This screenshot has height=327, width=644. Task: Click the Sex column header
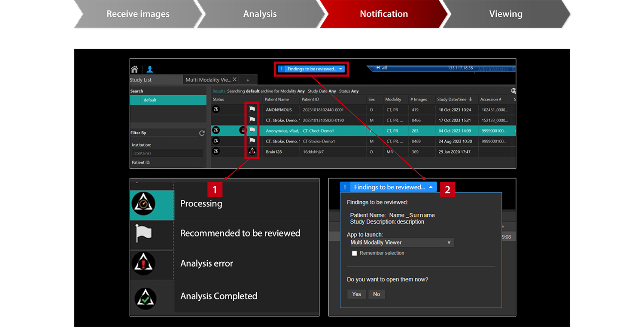pos(371,99)
